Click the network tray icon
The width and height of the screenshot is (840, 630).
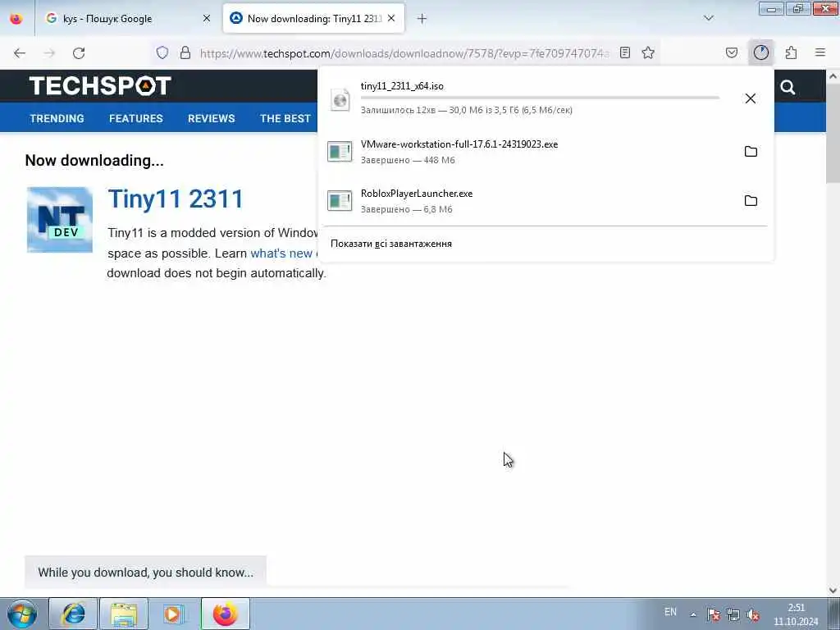coord(733,614)
